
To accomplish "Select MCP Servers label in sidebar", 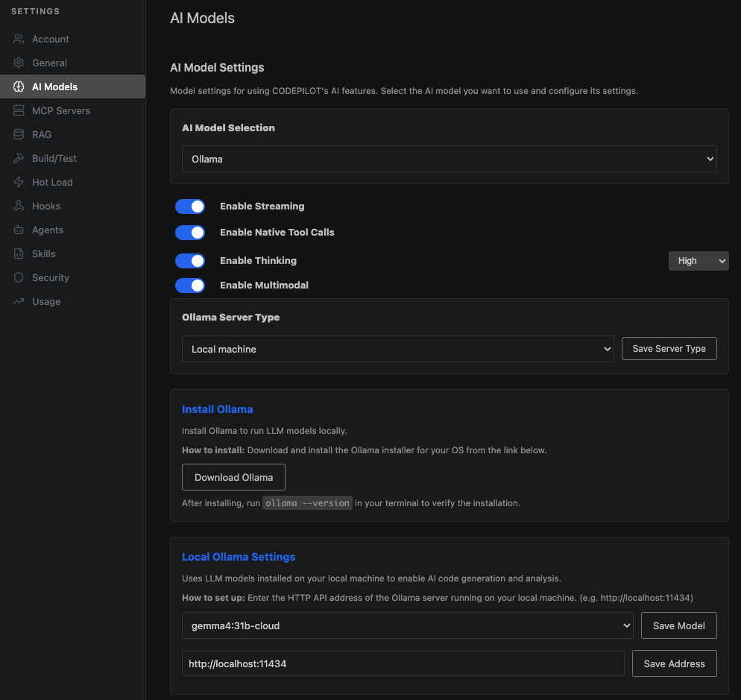I will (61, 110).
